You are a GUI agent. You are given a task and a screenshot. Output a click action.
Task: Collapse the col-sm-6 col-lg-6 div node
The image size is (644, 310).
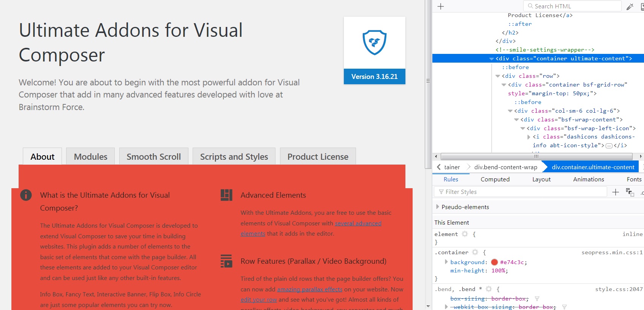pyautogui.click(x=510, y=111)
